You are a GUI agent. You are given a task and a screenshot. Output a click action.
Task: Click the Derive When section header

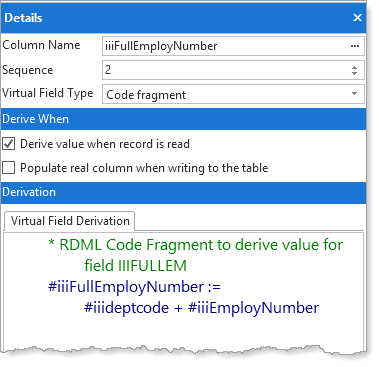tap(183, 119)
